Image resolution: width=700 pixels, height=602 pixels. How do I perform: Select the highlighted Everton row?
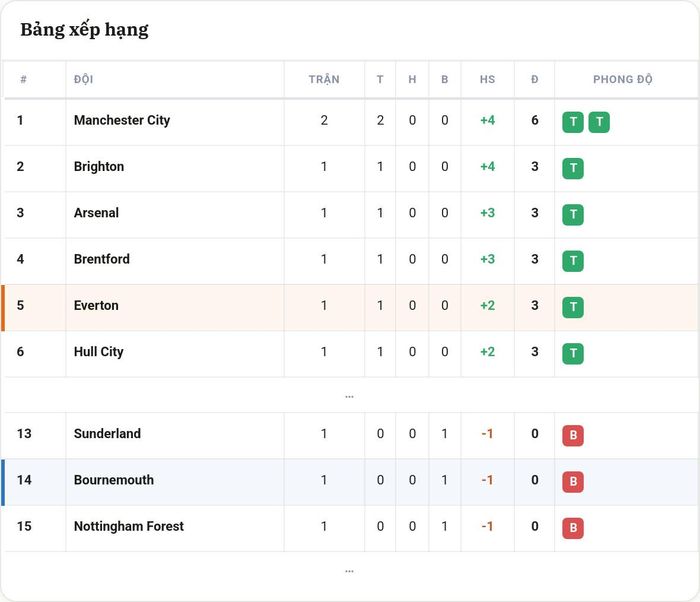coord(350,307)
